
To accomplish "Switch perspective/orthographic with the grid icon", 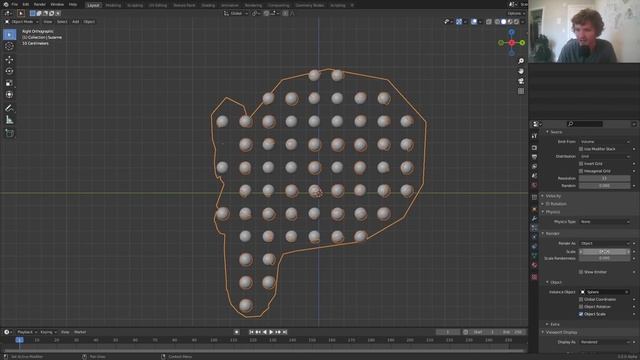I will point(521,91).
